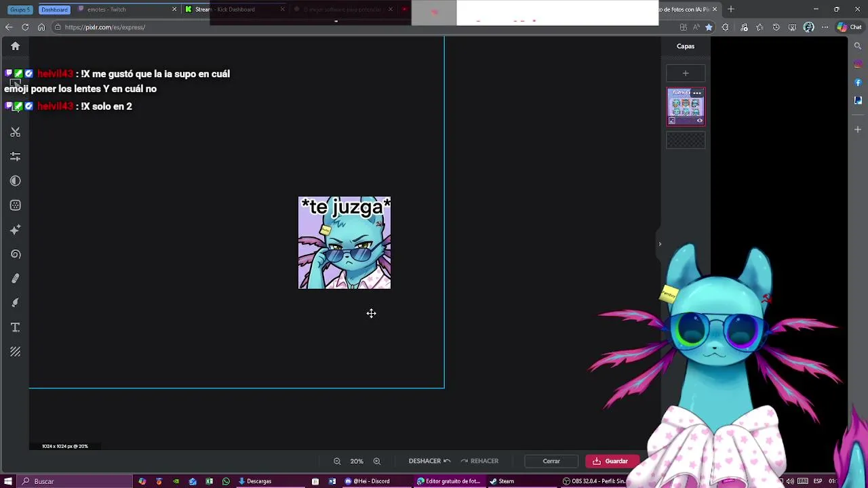868x488 pixels.
Task: Open the Windows Start menu
Action: 8,481
